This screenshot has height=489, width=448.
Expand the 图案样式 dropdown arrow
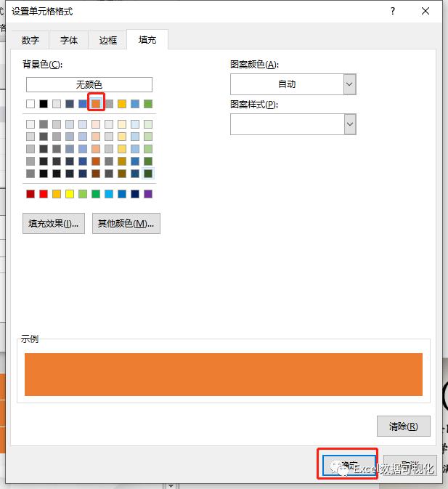(x=349, y=124)
